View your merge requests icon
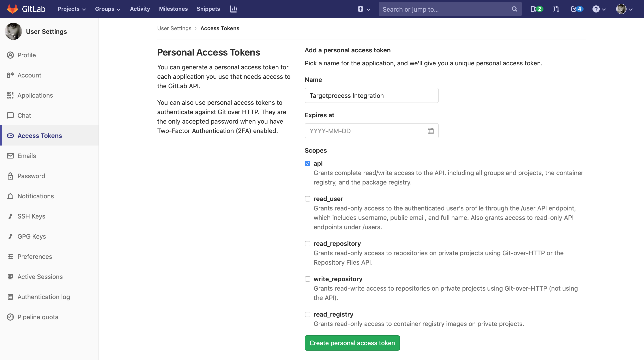Screen dimensions: 644x360 pyautogui.click(x=556, y=9)
